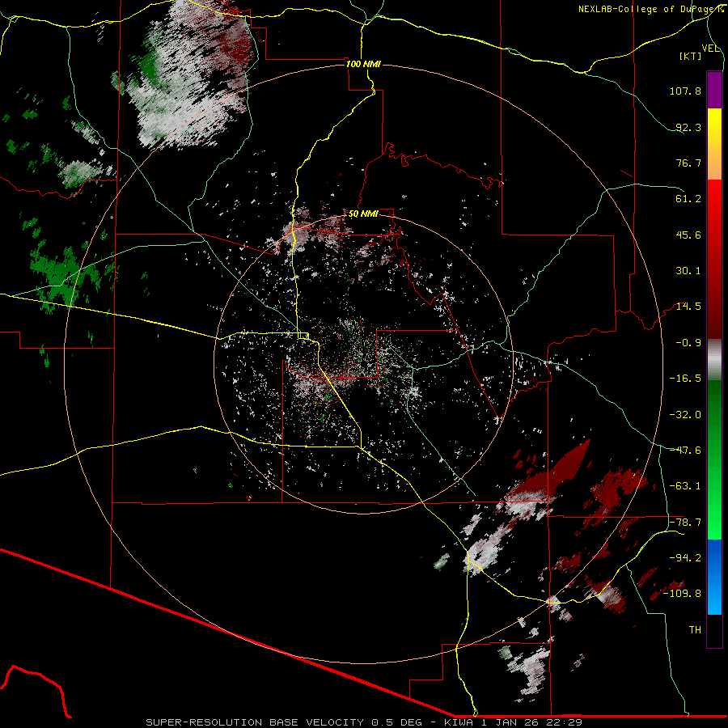The height and width of the screenshot is (728, 728).
Task: Click the 50 NMI range ring label
Action: 363,214
